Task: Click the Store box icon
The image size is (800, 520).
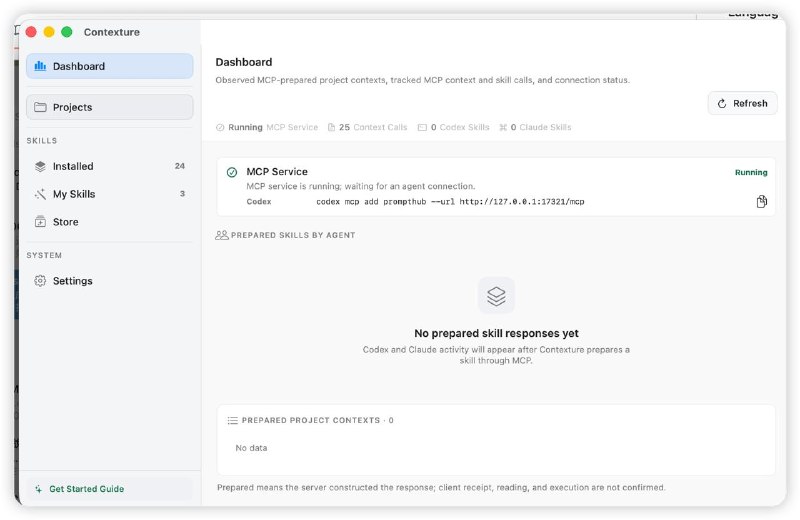Action: point(40,222)
